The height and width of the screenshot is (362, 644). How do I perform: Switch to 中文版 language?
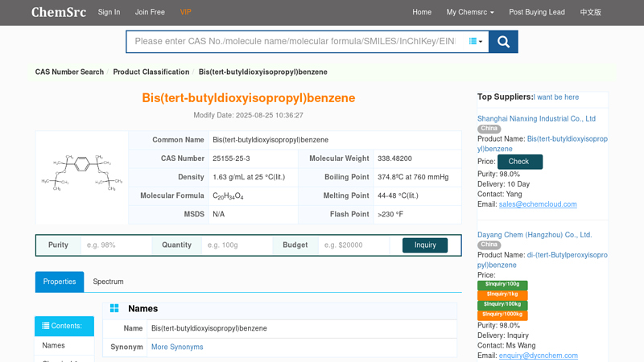click(x=590, y=12)
